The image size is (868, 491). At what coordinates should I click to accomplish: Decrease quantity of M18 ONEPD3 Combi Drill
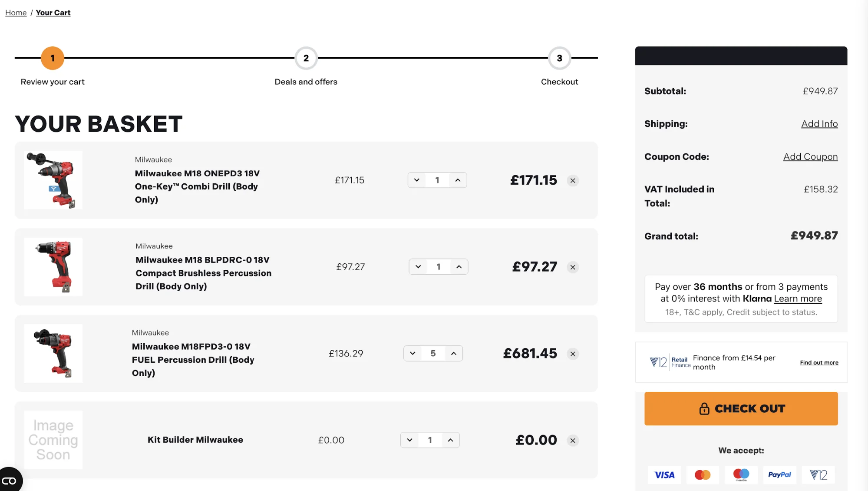(417, 180)
